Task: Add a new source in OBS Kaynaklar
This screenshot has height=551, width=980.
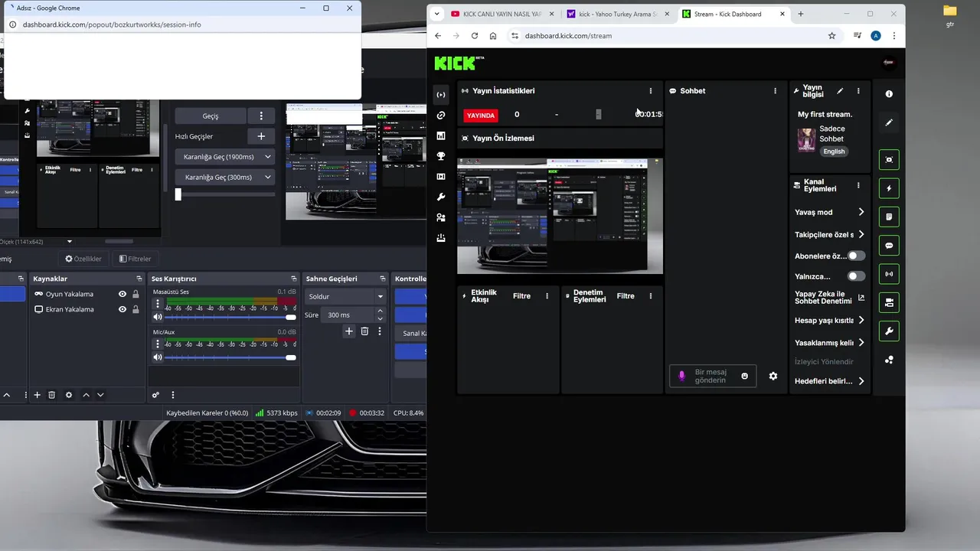Action: click(x=37, y=395)
